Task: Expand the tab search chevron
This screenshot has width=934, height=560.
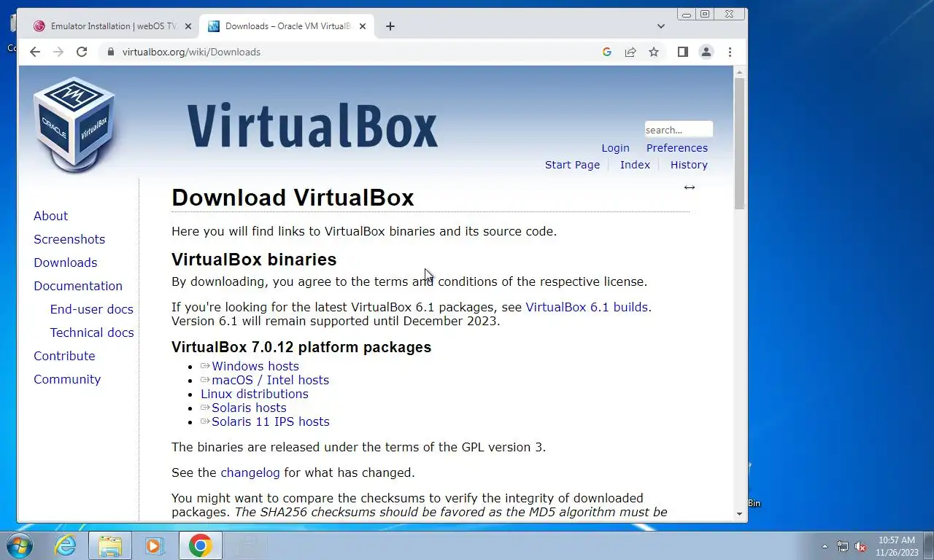Action: [x=661, y=26]
